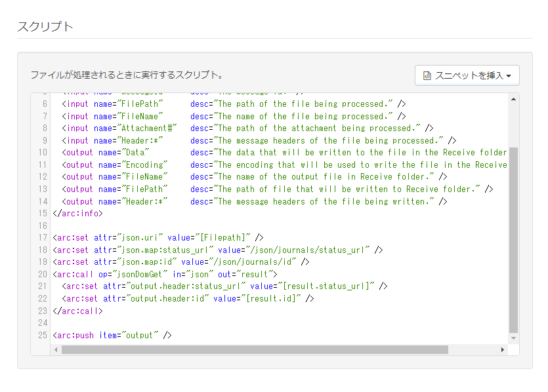Viewport: 548px width, 392px height.
Task: Click output name="Header:*" on line 14
Action: coord(115,201)
